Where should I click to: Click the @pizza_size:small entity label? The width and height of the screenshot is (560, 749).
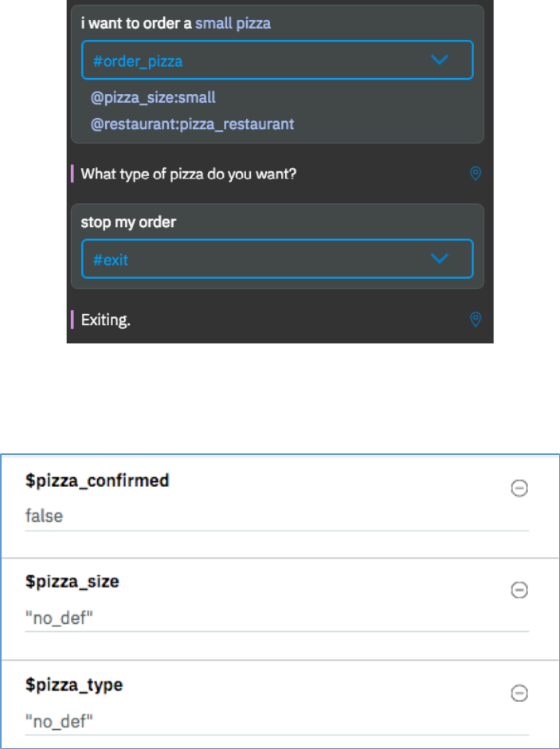[154, 99]
